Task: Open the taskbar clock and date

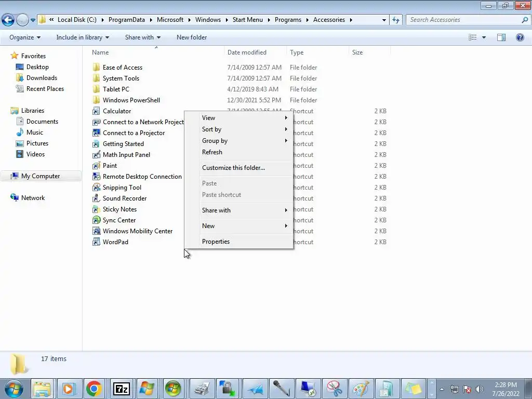Action: tap(506, 389)
